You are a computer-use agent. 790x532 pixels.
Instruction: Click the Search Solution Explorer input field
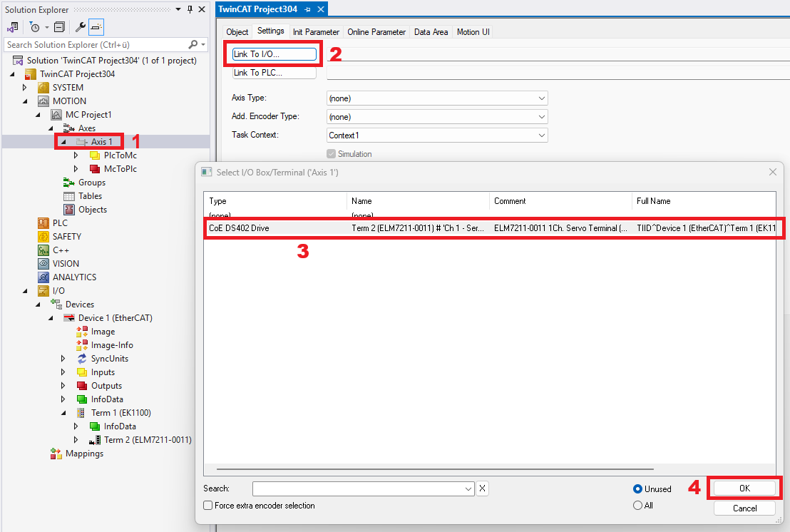96,45
